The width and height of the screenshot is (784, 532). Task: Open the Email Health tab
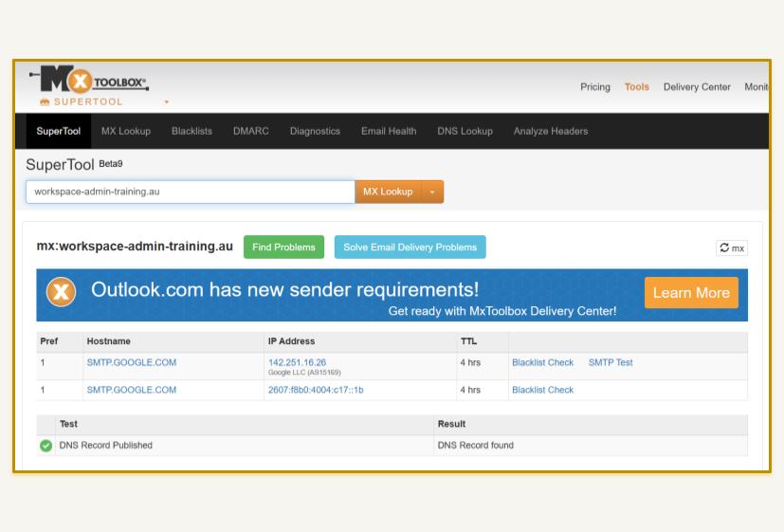click(389, 131)
